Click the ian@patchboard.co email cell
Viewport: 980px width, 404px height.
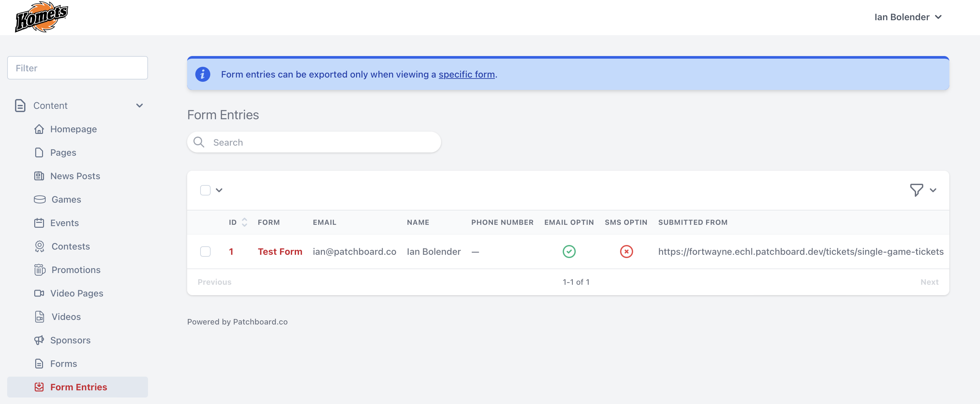click(355, 252)
